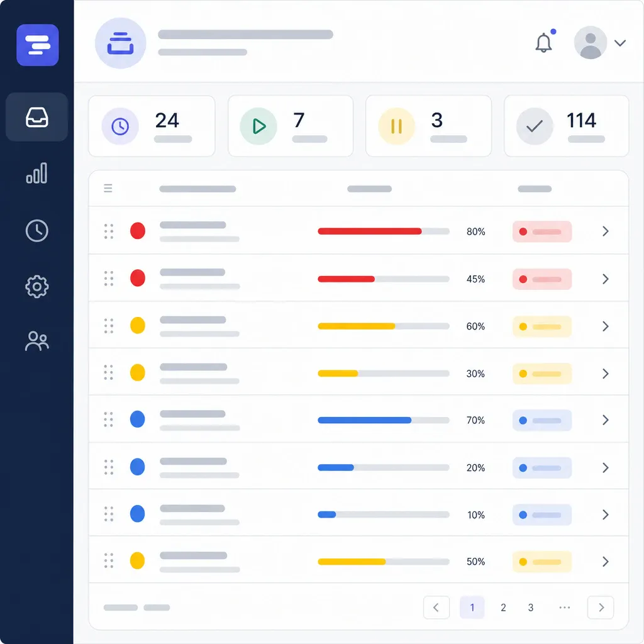Select the paused card showing 3
644x644 pixels.
point(428,126)
